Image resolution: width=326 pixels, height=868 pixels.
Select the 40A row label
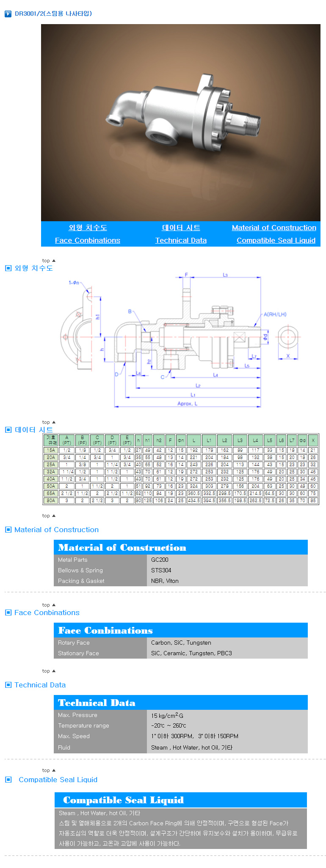pyautogui.click(x=51, y=479)
